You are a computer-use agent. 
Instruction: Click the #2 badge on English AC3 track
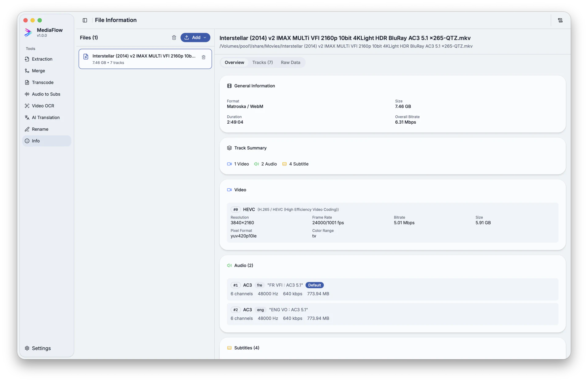[x=236, y=310]
